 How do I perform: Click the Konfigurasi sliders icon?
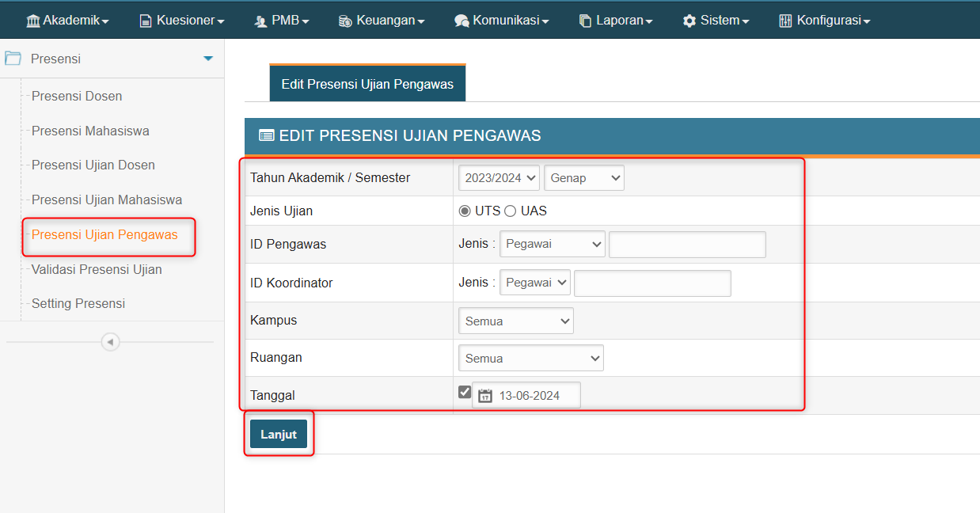[x=785, y=21]
